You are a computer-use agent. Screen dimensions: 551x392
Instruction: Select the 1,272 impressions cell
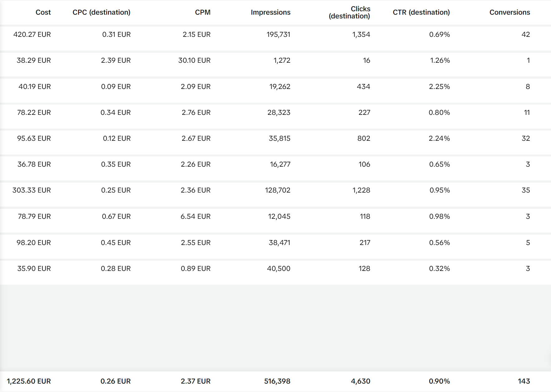(x=282, y=61)
